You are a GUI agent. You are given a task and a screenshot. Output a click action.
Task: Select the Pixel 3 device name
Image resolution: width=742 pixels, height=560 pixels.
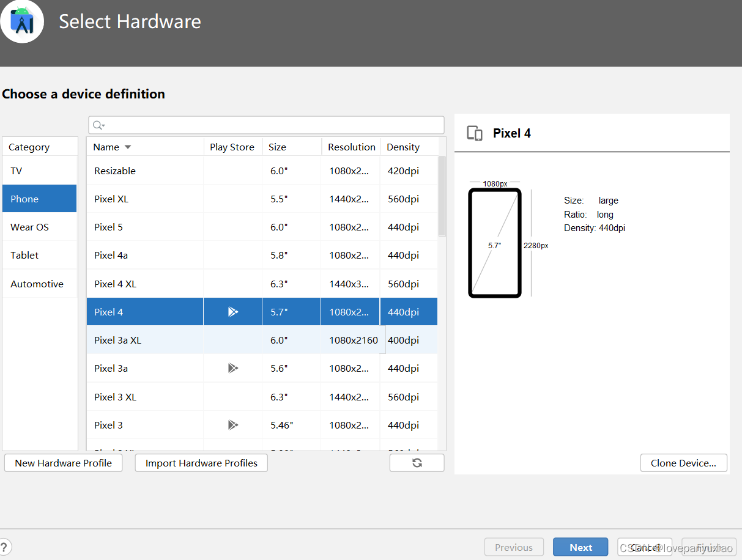point(108,425)
